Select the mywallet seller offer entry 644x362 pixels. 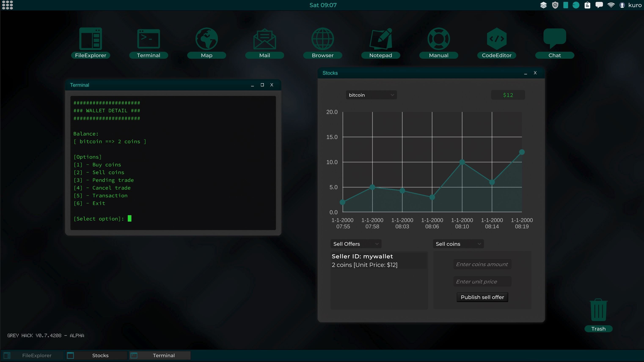point(378,261)
